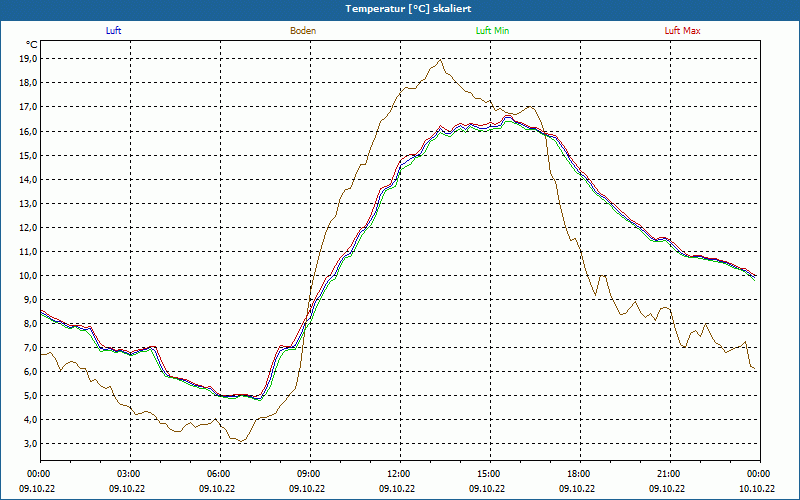Click the "19,0" y-axis value
This screenshot has height=500, width=800.
[x=29, y=59]
